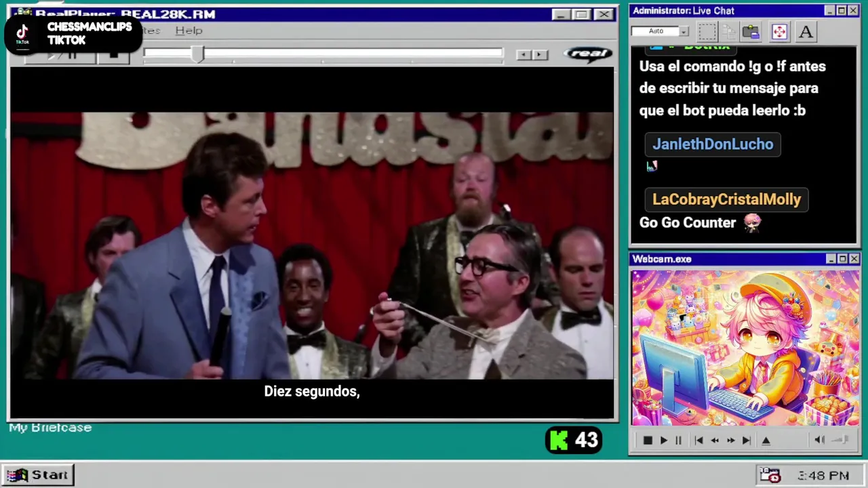Click the font 'A' icon in Live Chat
The image size is (868, 488).
806,32
